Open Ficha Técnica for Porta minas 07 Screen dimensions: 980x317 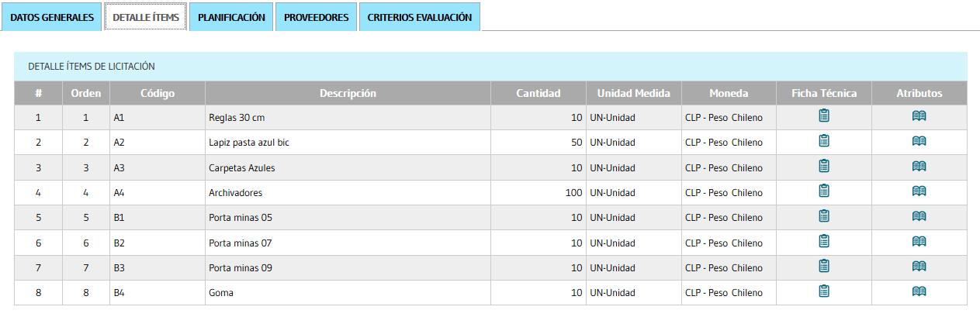click(x=824, y=242)
